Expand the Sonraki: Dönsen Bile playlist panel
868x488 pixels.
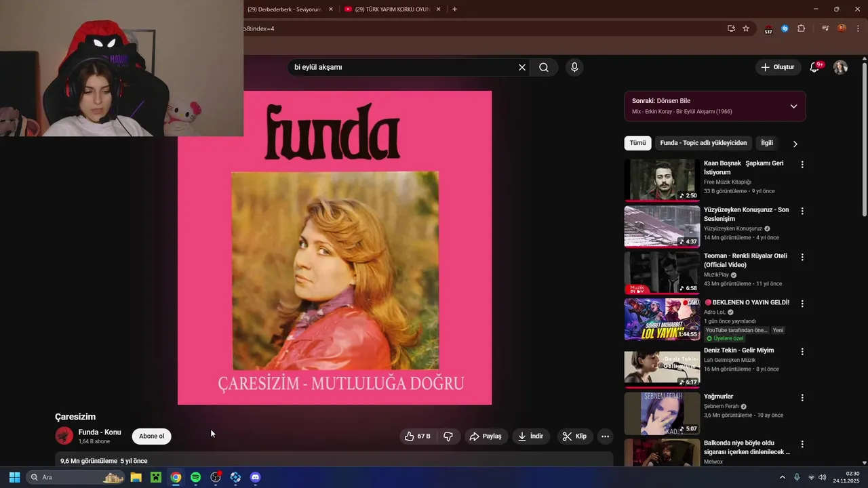pos(793,106)
